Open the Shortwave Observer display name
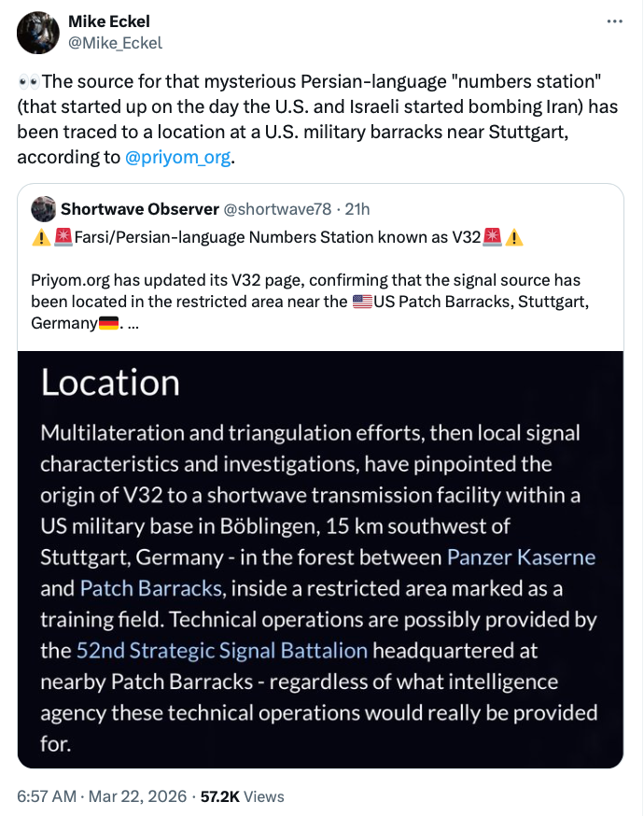 (x=140, y=208)
